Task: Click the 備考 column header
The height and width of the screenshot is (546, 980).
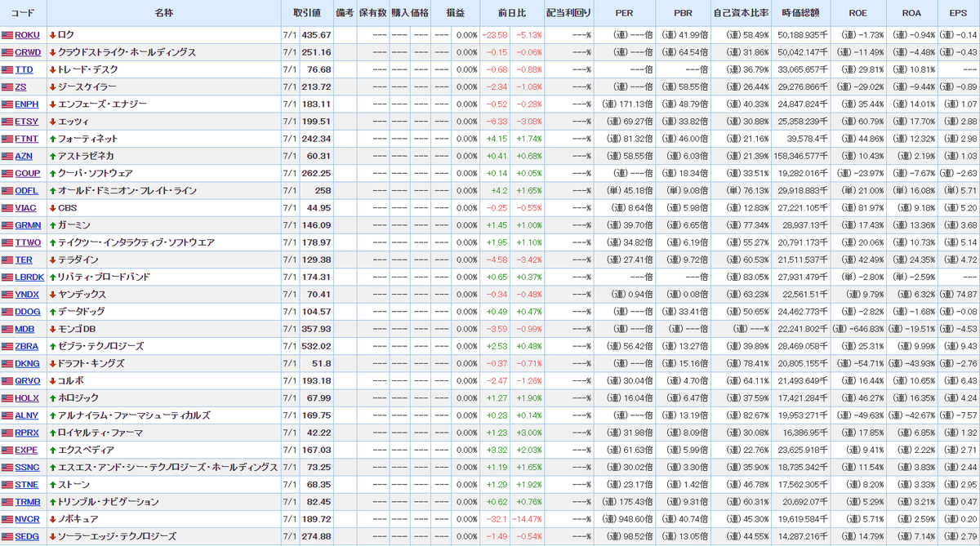Action: [345, 13]
